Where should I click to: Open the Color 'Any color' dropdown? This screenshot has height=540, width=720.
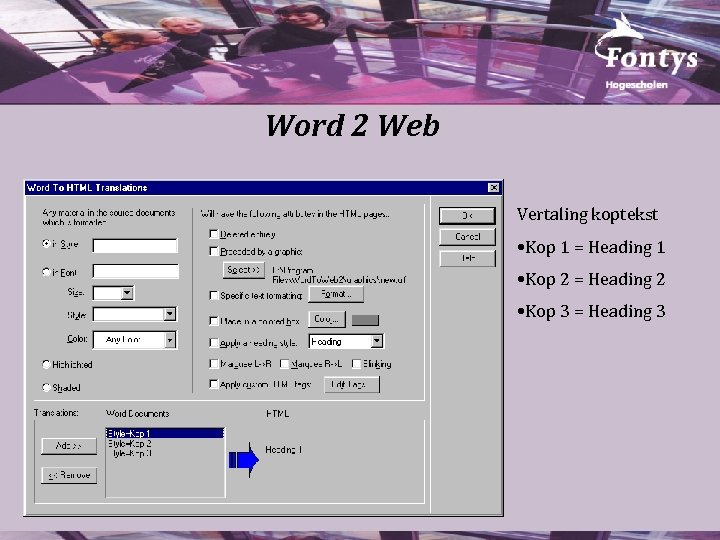coord(170,340)
